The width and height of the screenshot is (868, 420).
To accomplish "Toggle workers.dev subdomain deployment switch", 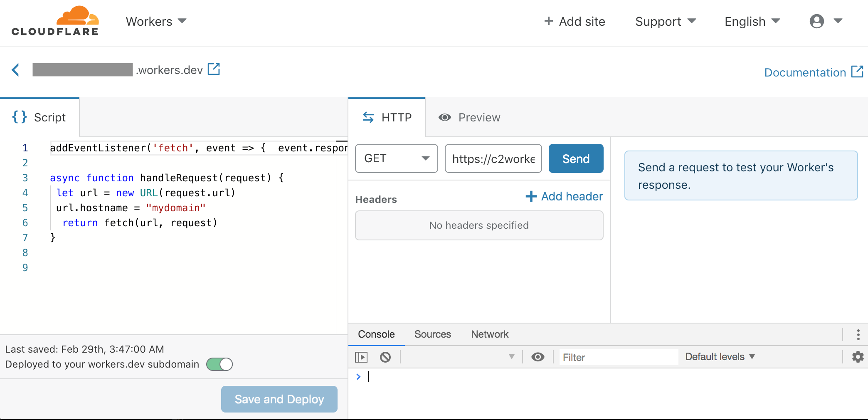I will (219, 364).
